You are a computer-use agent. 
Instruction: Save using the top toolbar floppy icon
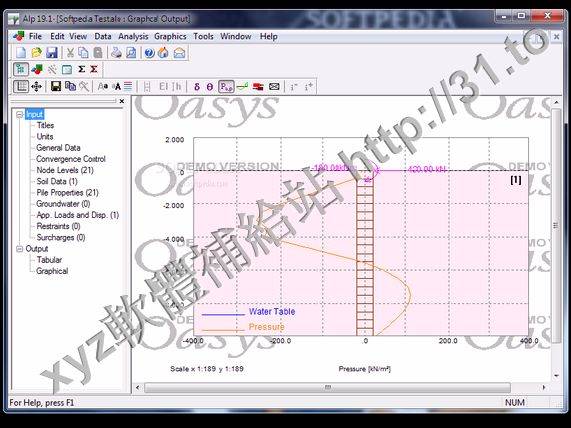[51, 53]
